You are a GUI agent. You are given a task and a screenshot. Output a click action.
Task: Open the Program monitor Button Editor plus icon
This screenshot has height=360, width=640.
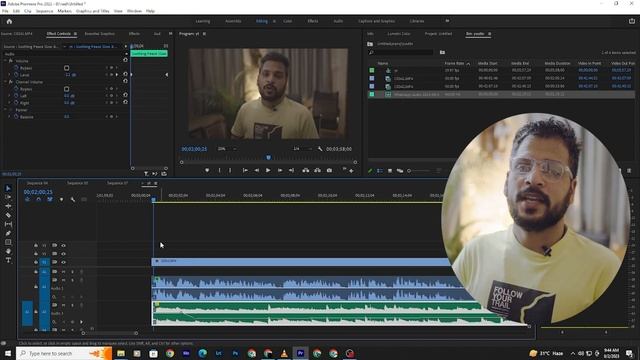[351, 171]
